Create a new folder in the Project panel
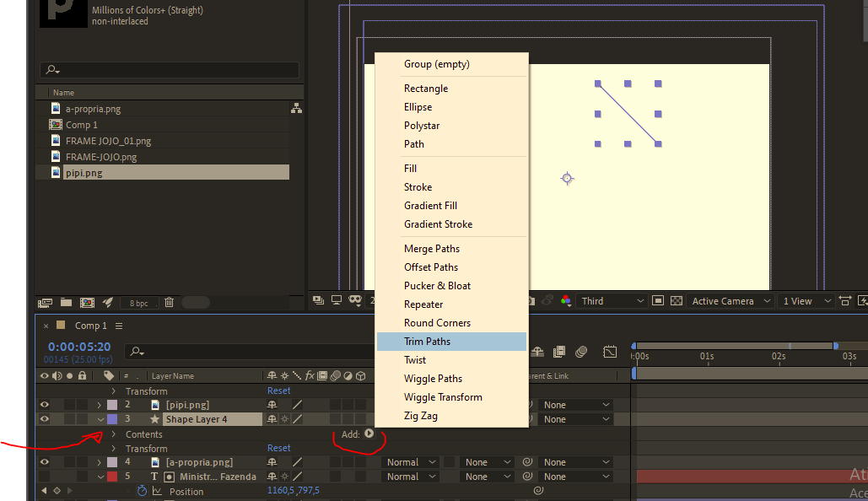The image size is (868, 501). pos(67,302)
